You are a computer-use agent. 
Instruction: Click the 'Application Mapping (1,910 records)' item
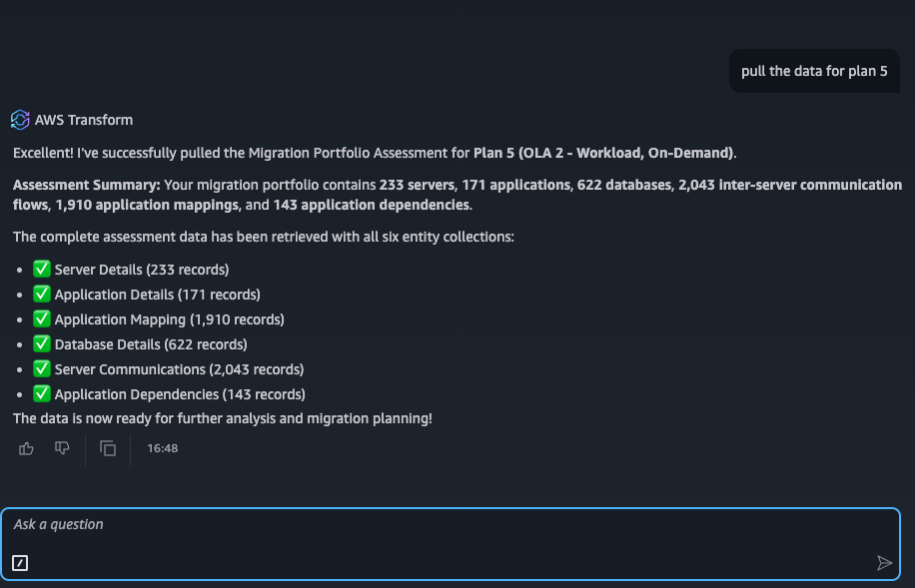(x=169, y=319)
